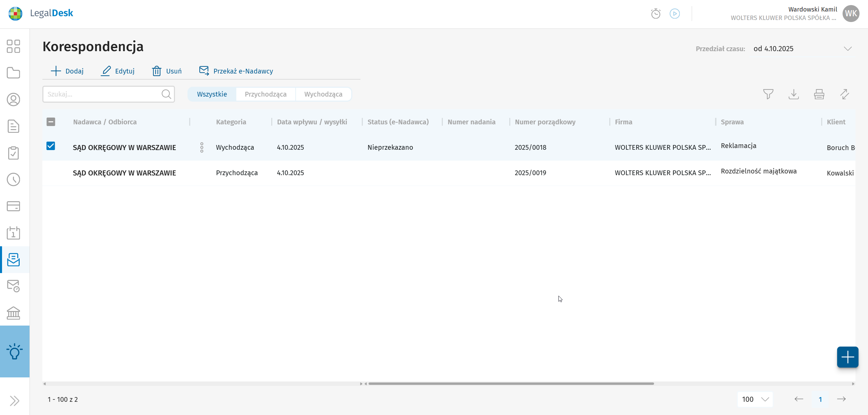Open the calendar sidebar icon
This screenshot has width=868, height=415.
point(14,233)
